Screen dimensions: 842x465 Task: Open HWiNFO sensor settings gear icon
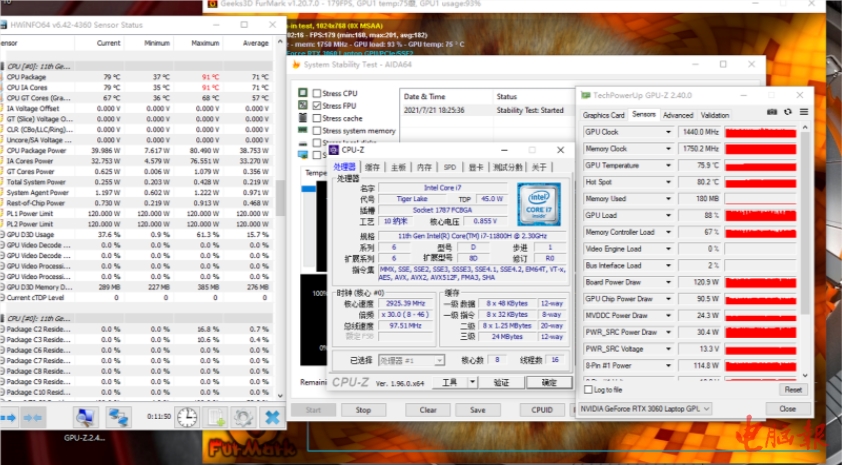[x=241, y=417]
